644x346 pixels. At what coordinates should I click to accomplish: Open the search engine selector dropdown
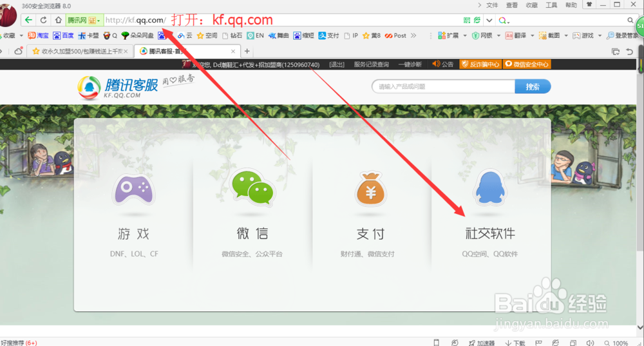[504, 20]
